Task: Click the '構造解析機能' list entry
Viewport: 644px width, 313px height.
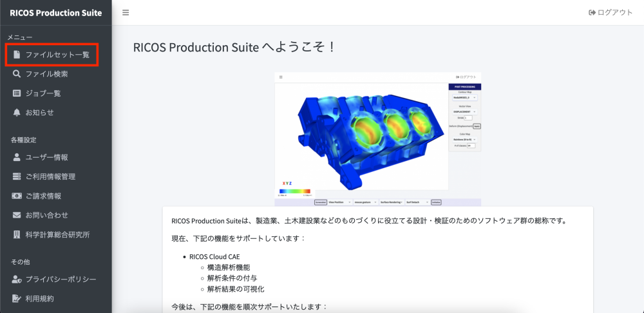Action: coord(229,267)
